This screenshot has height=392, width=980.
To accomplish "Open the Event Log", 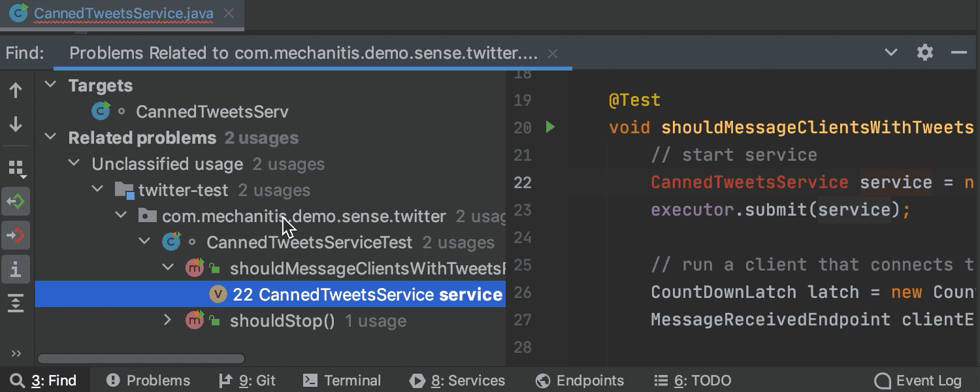I will pos(918,380).
